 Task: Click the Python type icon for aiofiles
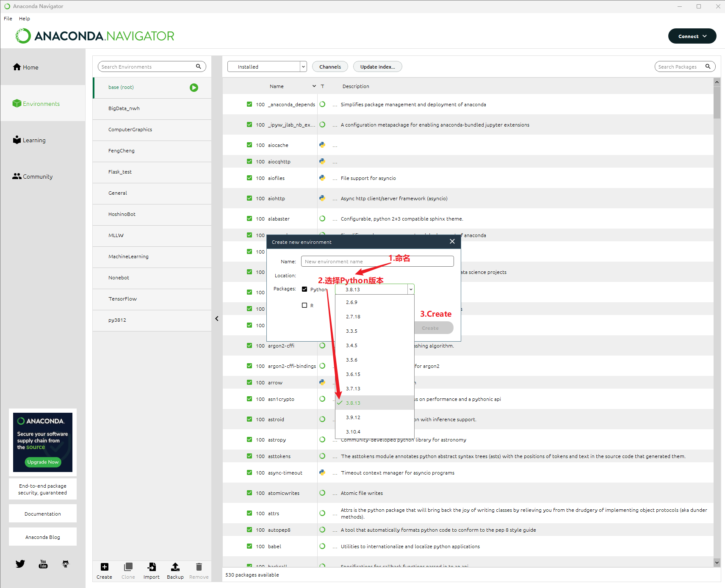click(322, 178)
